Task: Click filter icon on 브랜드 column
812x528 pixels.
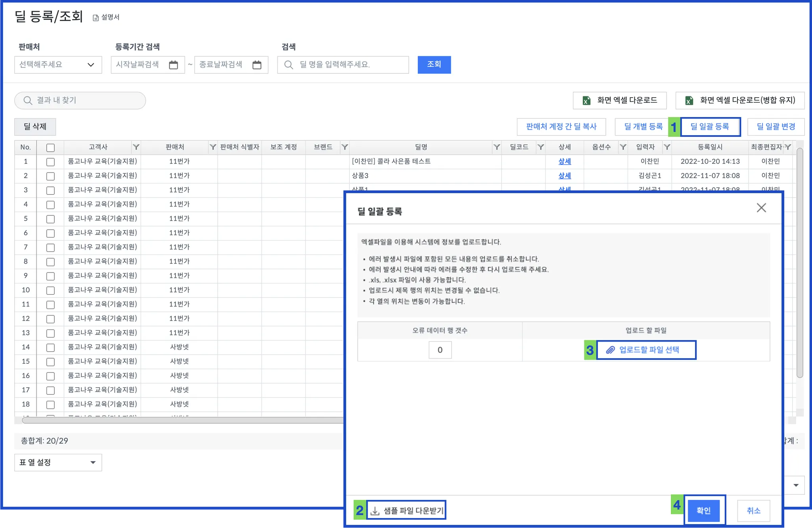Action: click(x=345, y=147)
